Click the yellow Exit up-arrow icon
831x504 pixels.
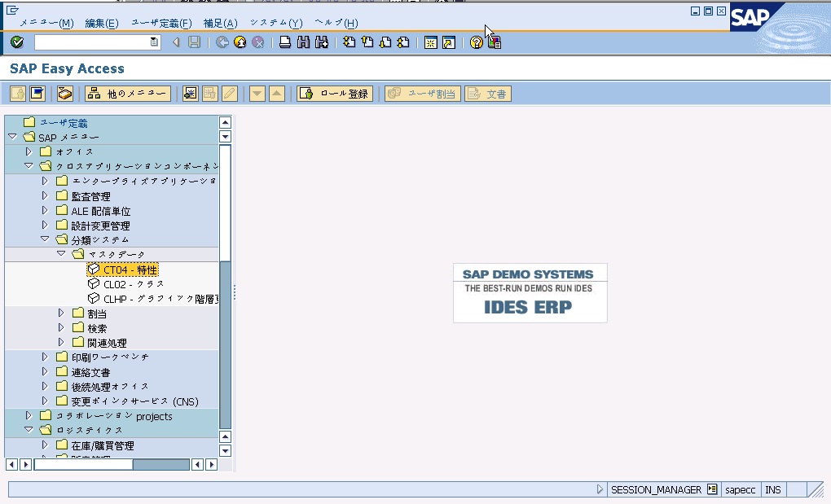click(x=240, y=42)
